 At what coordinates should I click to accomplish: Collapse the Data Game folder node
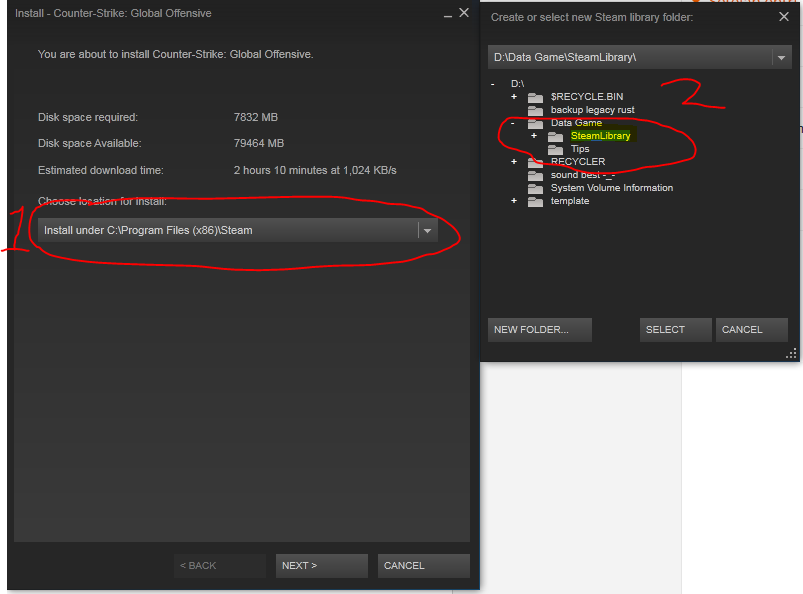pyautogui.click(x=512, y=123)
